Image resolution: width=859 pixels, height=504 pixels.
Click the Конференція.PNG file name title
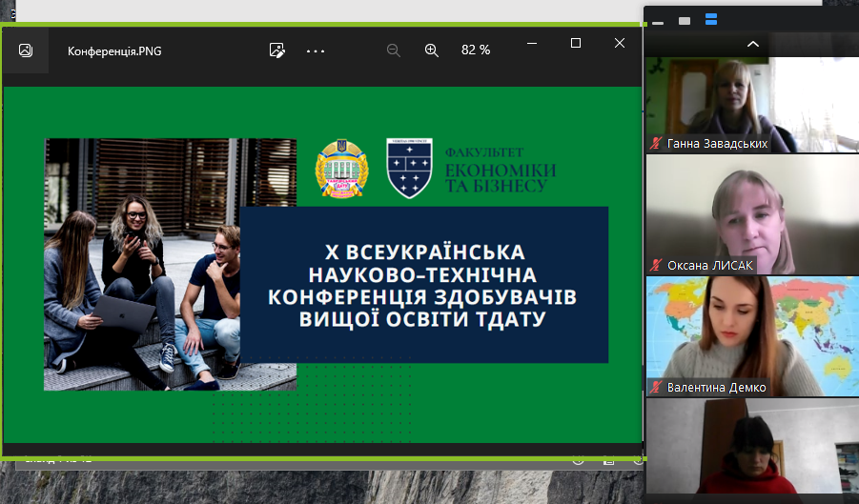[114, 50]
